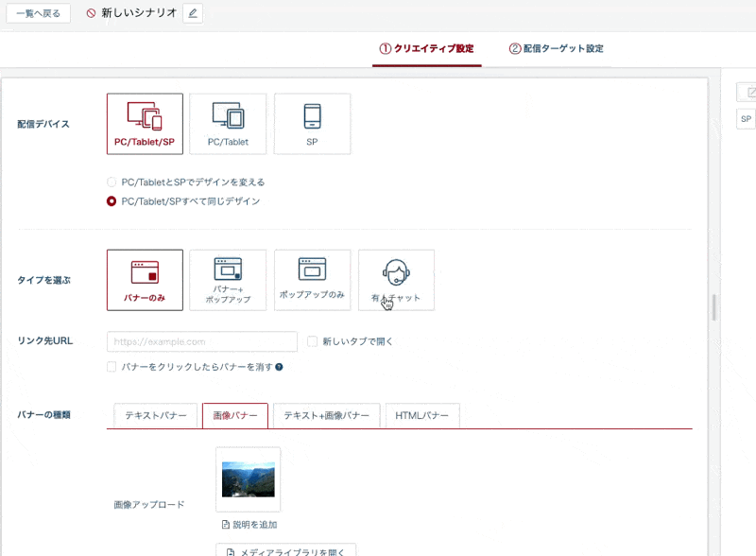Click the pencil edit icon beside scenario name
This screenshot has width=756, height=556.
click(x=193, y=14)
